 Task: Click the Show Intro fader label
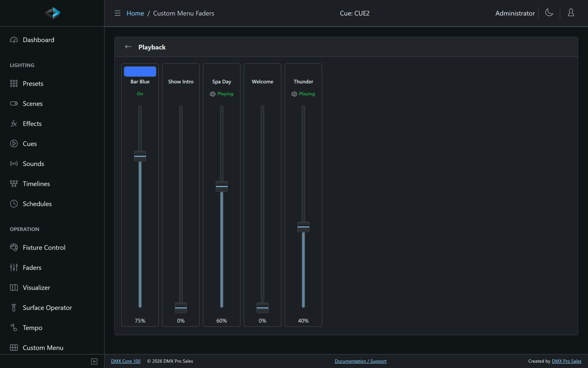pos(181,82)
